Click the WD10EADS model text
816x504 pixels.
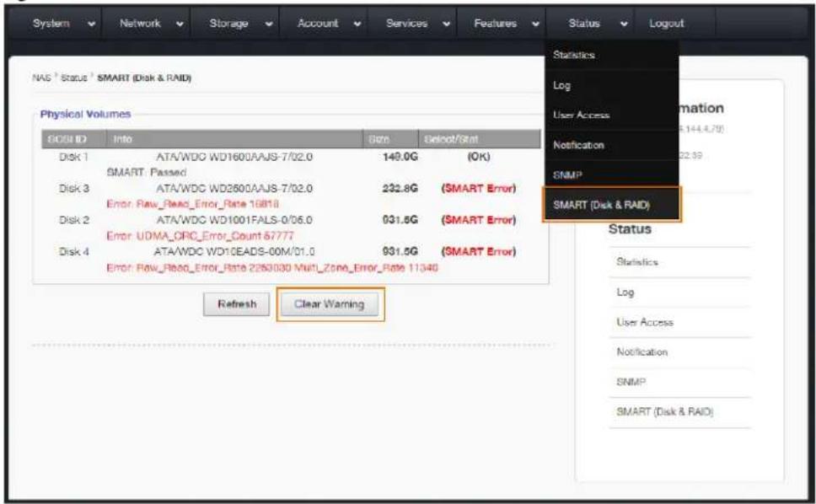coord(234,252)
